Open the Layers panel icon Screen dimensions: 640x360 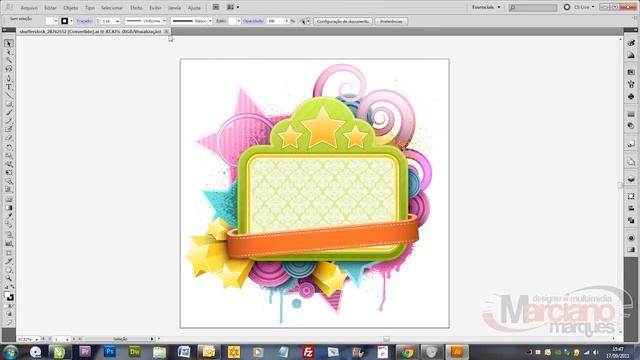tap(631, 179)
